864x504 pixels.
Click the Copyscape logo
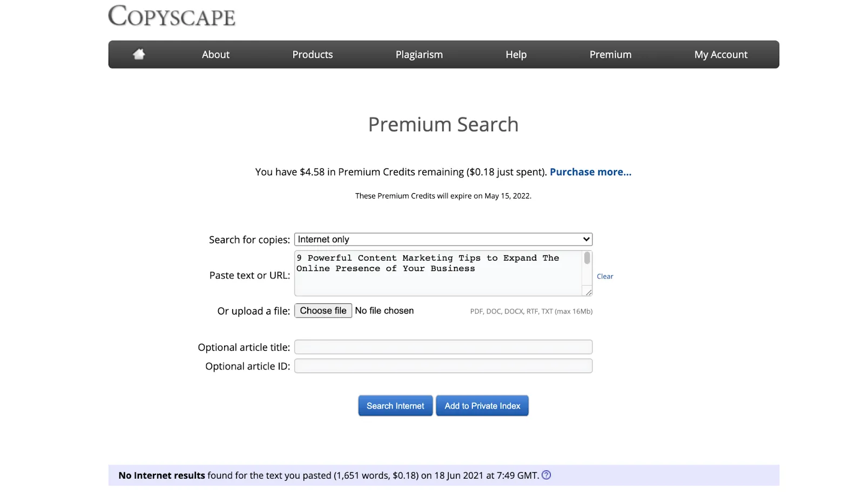[x=172, y=16]
